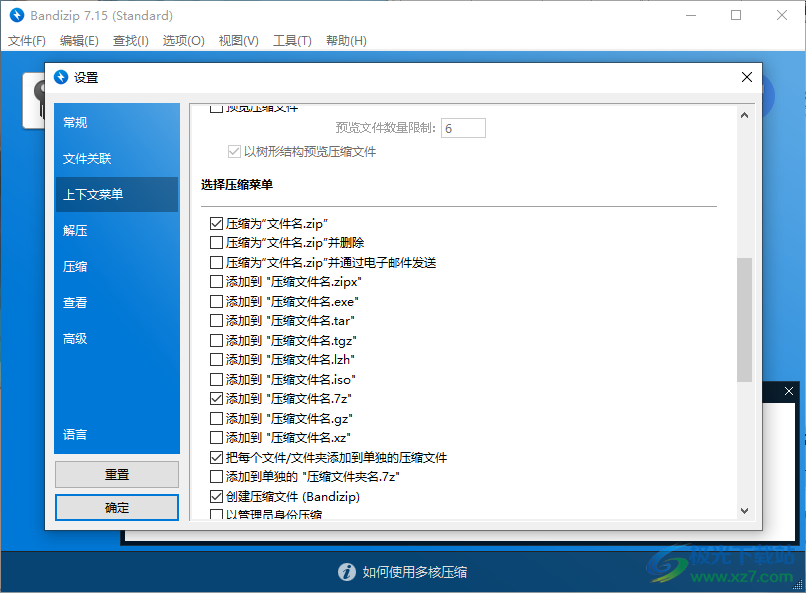Click the info icon beside 如何使用多核压缩
This screenshot has height=593, width=806.
(x=346, y=571)
